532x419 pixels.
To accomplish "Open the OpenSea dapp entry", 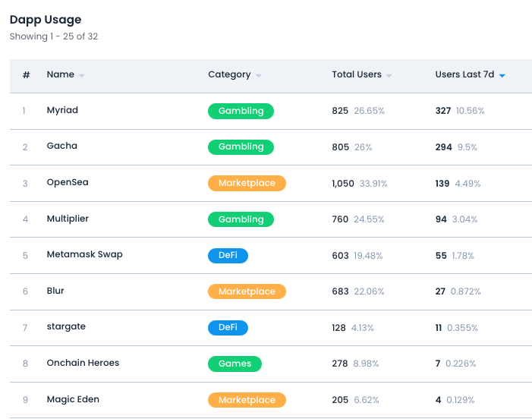I will coord(68,182).
